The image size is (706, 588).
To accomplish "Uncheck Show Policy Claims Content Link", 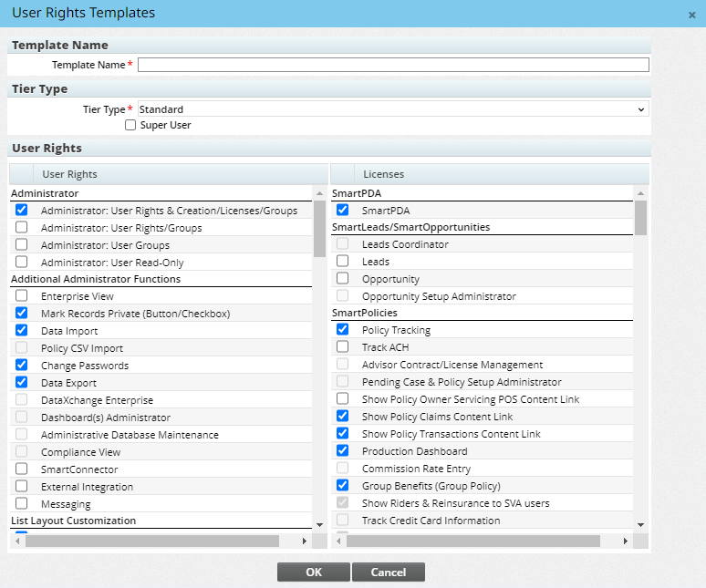I will tap(342, 416).
